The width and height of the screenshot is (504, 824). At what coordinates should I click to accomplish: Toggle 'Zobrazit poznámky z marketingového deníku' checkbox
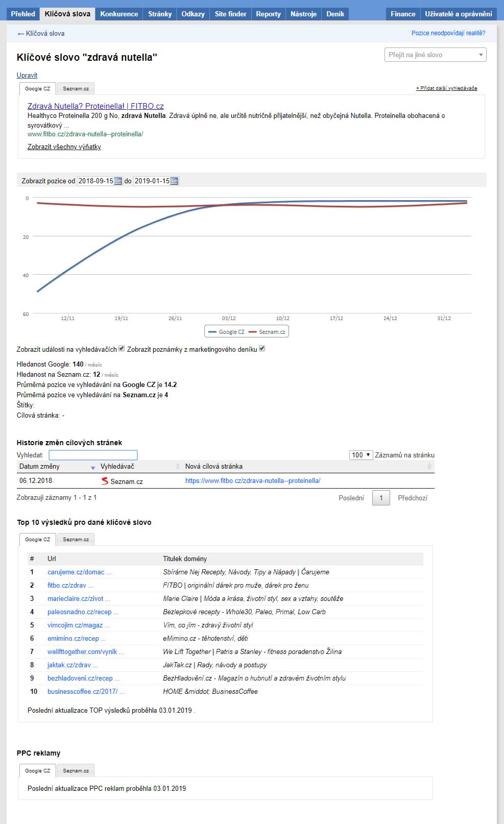click(262, 349)
